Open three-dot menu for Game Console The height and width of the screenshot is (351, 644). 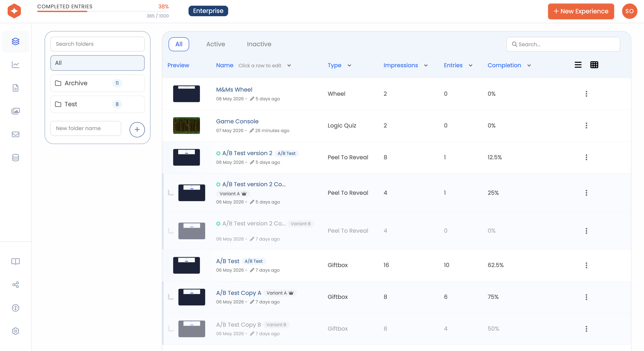(586, 125)
